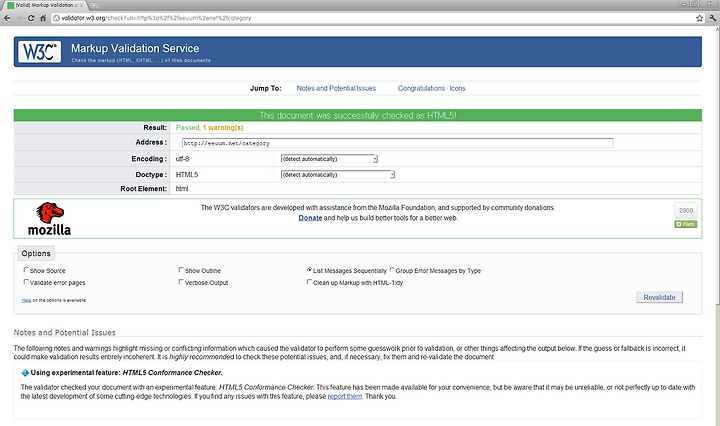
Task: Click the Options legend label
Action: [36, 253]
